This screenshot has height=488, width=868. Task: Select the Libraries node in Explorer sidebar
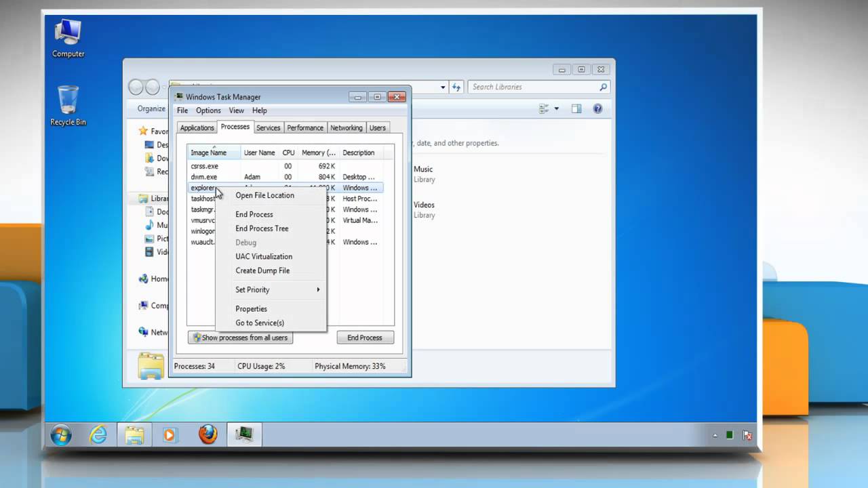point(153,199)
